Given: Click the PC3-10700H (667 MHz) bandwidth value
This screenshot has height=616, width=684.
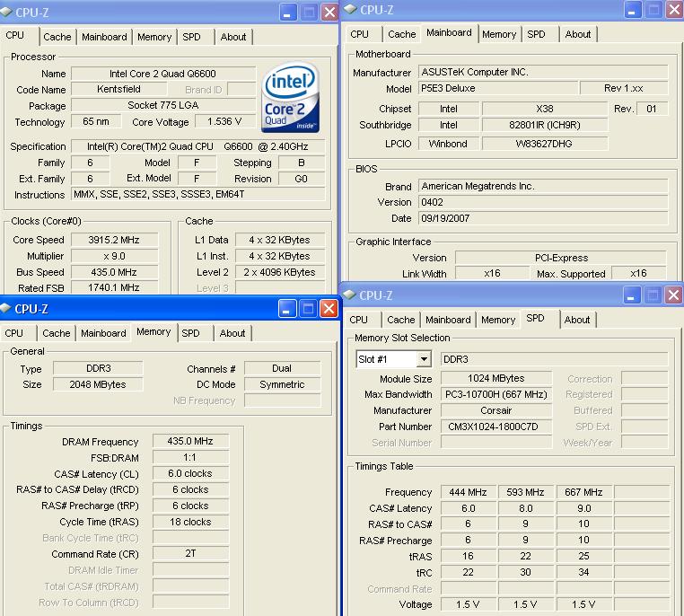Looking at the screenshot, I should (496, 395).
